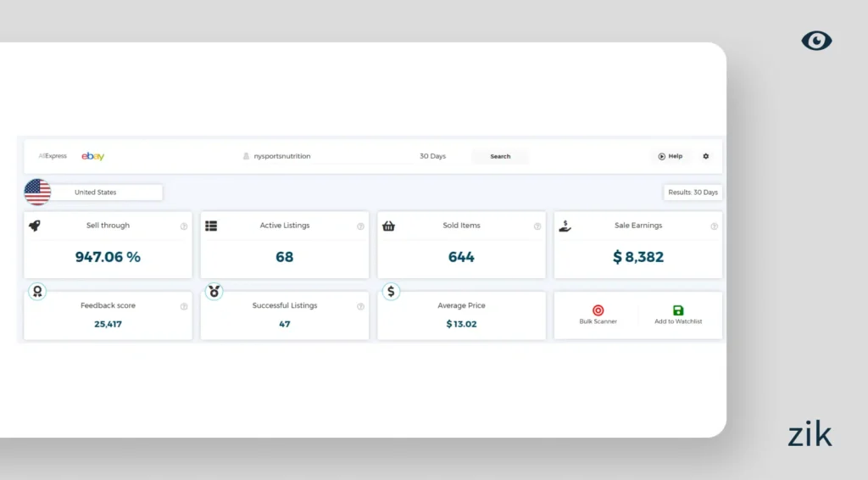868x480 pixels.
Task: Click the Bulk Scanner label
Action: coord(598,321)
